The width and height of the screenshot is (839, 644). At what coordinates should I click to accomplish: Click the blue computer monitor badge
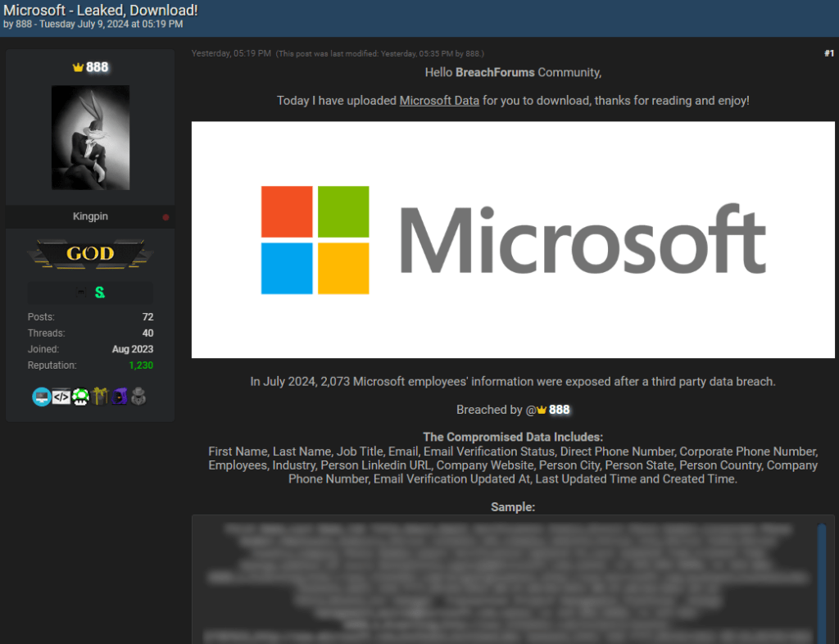[41, 397]
